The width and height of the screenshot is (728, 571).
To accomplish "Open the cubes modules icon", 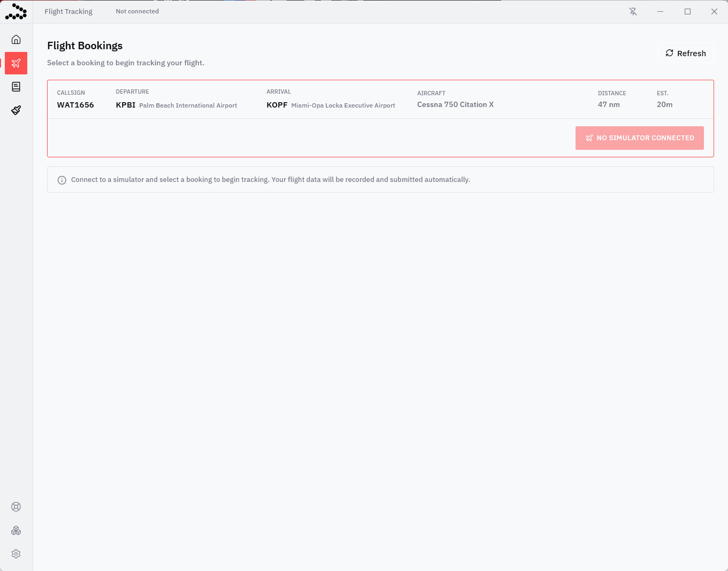I will click(16, 530).
